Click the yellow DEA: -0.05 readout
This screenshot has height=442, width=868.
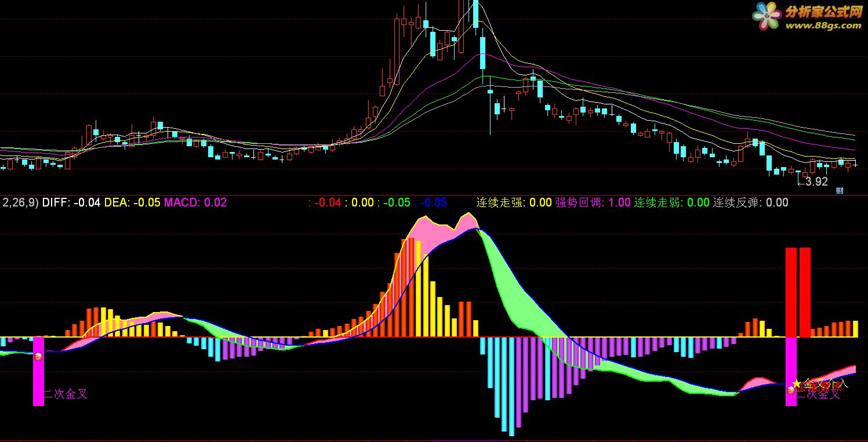coord(132,202)
